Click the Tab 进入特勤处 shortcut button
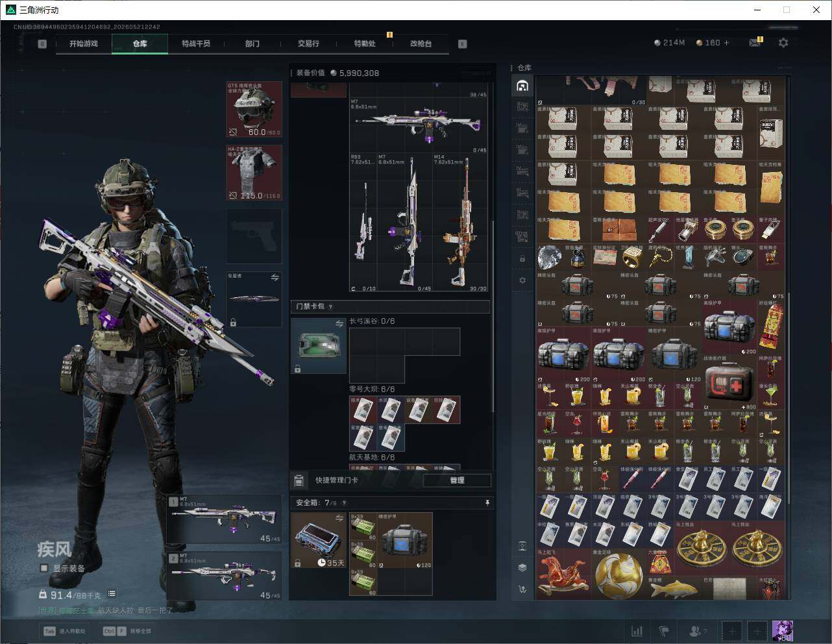 (x=64, y=631)
